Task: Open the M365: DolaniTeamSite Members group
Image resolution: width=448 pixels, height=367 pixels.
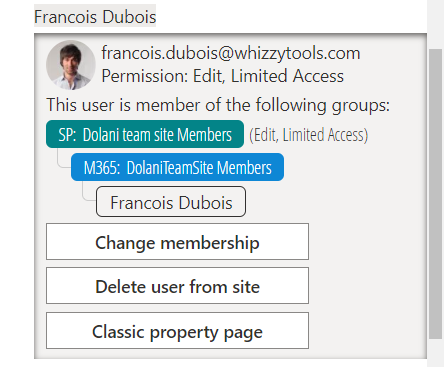Action: click(177, 167)
